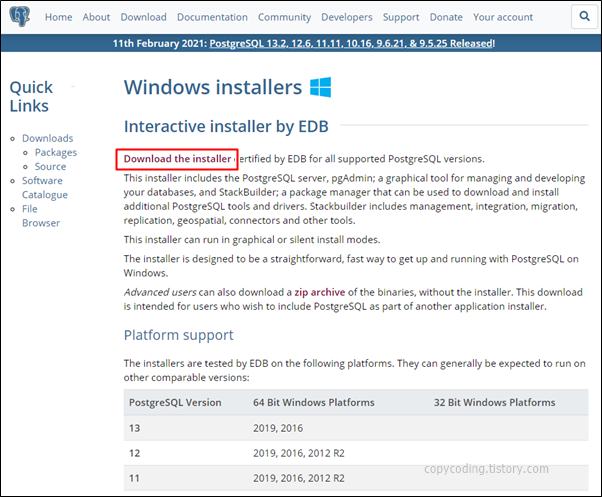602x497 pixels.
Task: Click the 'Advanced users' italic text
Action: 160,292
